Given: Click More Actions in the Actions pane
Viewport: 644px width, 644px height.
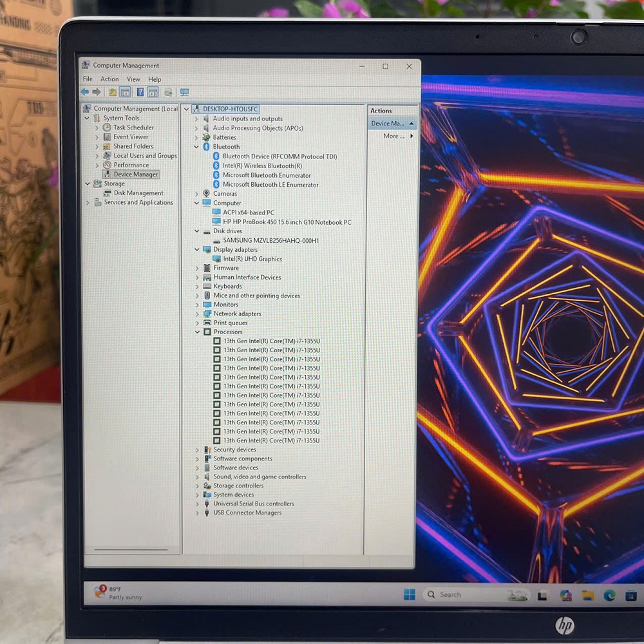Looking at the screenshot, I should (394, 136).
